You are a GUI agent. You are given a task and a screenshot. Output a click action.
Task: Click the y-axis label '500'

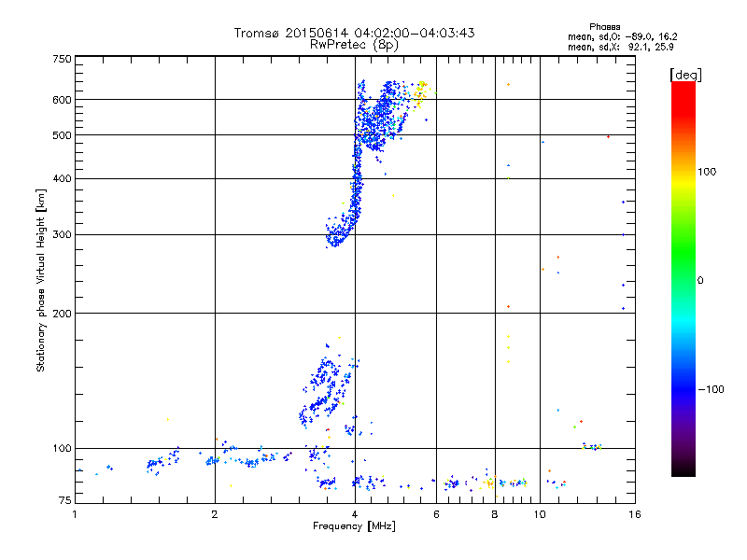coord(62,135)
